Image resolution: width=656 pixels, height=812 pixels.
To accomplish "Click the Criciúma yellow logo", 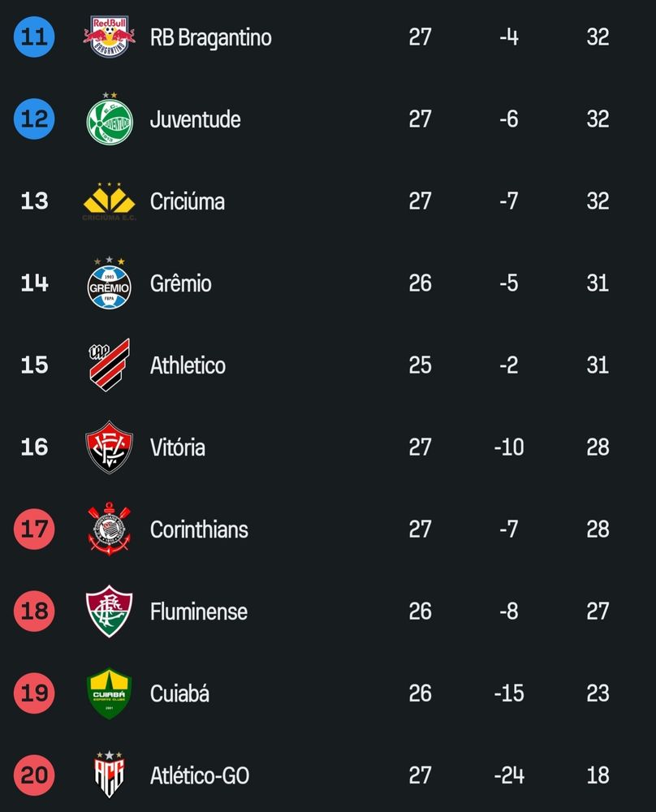I will pyautogui.click(x=109, y=201).
